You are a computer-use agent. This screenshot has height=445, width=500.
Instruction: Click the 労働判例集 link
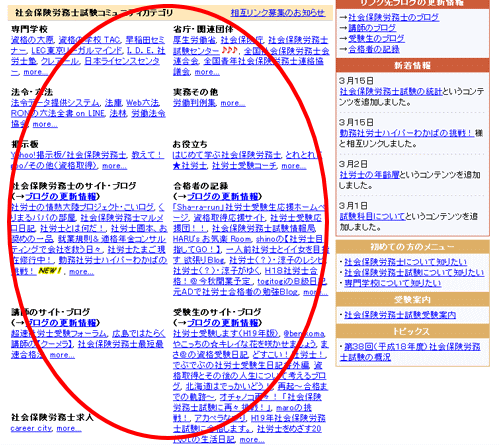[194, 103]
